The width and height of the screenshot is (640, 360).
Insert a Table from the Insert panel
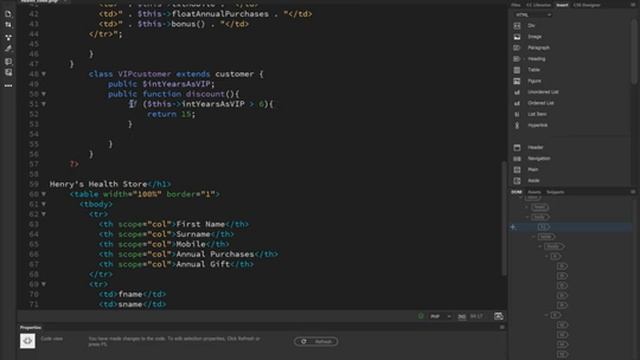point(533,70)
